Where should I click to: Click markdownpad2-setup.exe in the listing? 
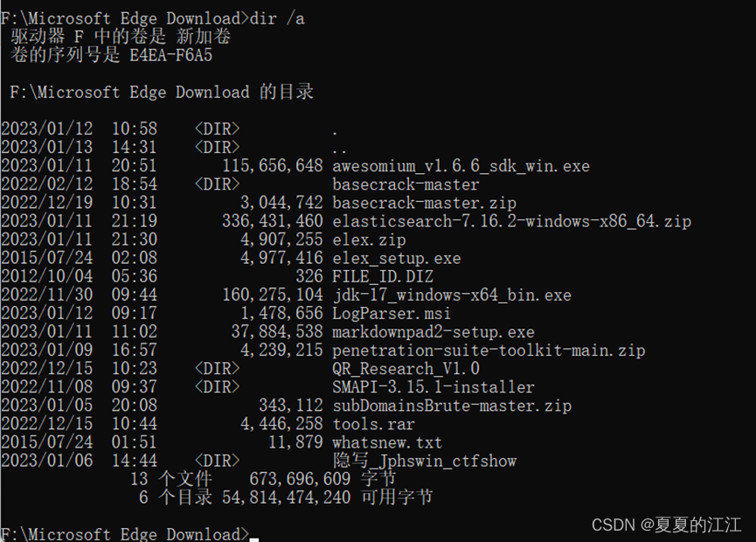[x=433, y=332]
